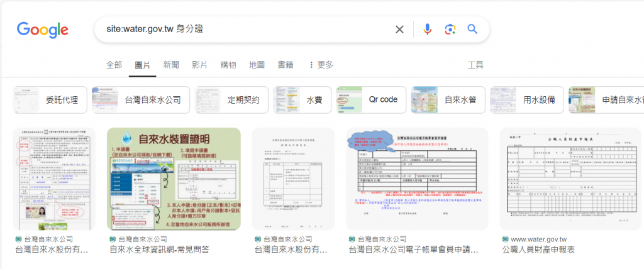This screenshot has width=644, height=269.
Task: Open the 公職人員財產申報表 title link
Action: (538, 250)
